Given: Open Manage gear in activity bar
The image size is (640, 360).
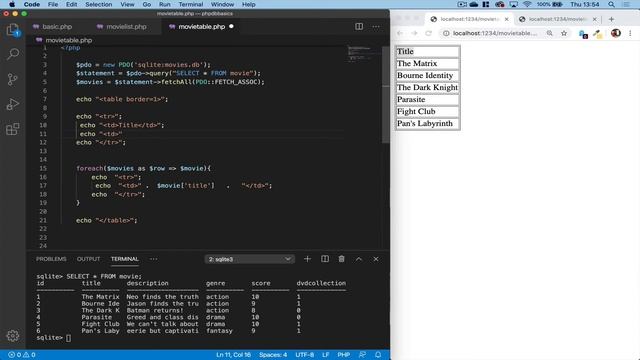Looking at the screenshot, I should coord(13,336).
